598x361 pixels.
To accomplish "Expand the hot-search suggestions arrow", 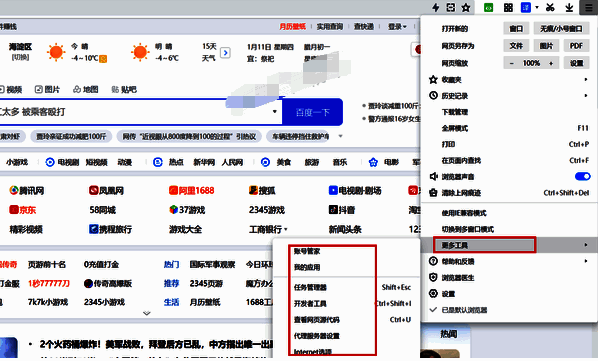I will [x=340, y=136].
